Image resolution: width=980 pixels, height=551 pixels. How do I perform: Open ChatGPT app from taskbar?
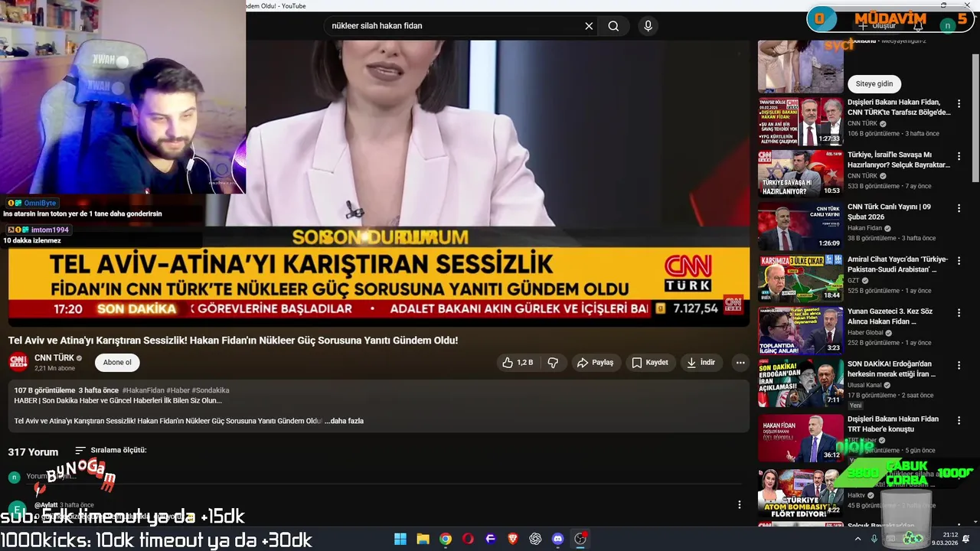tap(535, 539)
